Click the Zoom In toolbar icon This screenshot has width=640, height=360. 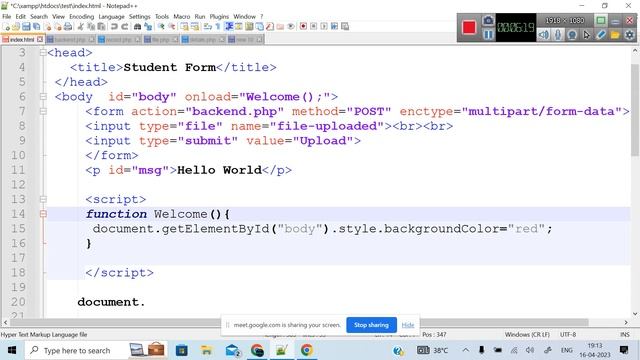(x=161, y=27)
